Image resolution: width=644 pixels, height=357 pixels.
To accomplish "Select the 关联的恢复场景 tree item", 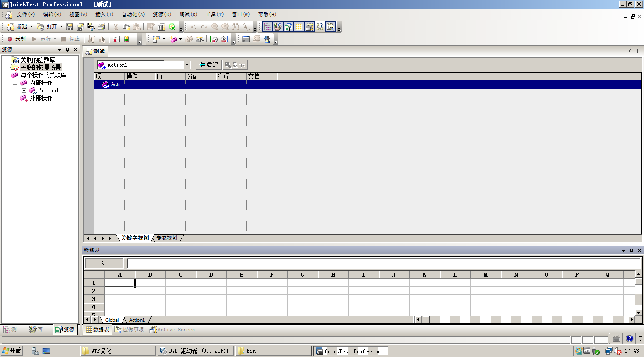I will click(x=41, y=67).
